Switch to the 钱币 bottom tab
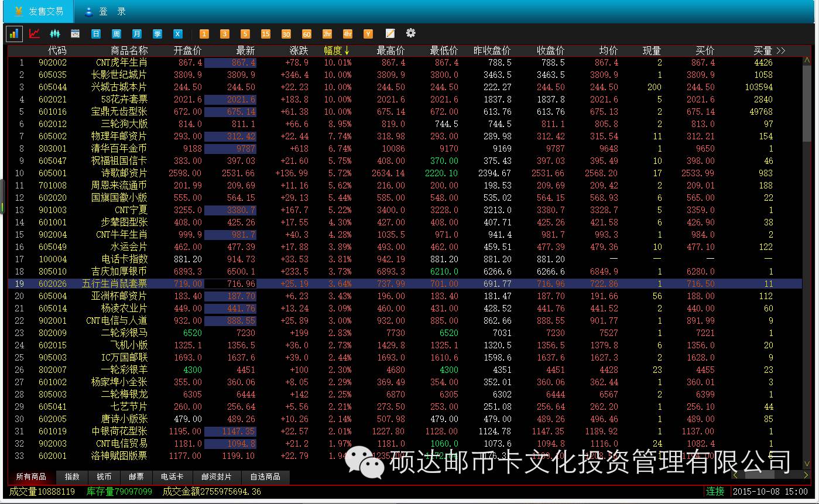The image size is (819, 504). click(104, 476)
